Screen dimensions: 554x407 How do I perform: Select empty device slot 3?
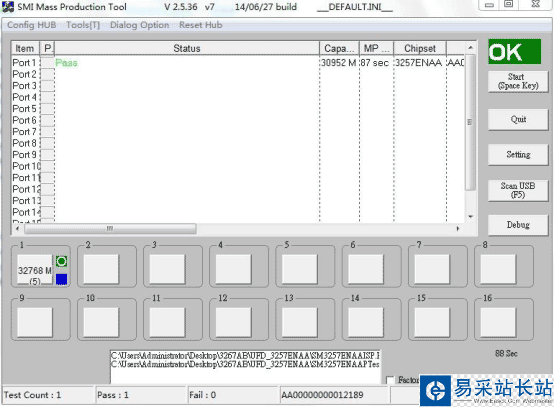coord(167,270)
